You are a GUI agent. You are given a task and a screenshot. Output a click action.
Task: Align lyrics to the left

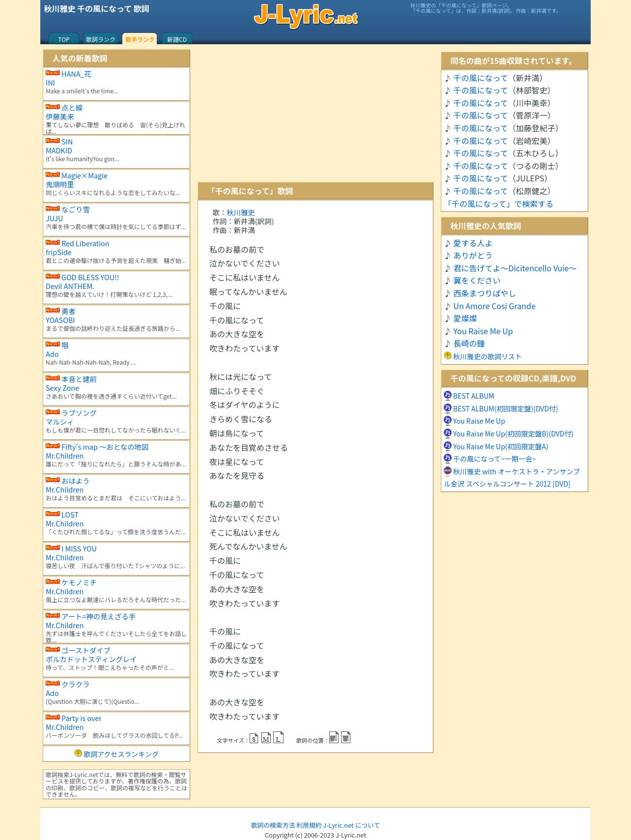tap(334, 737)
